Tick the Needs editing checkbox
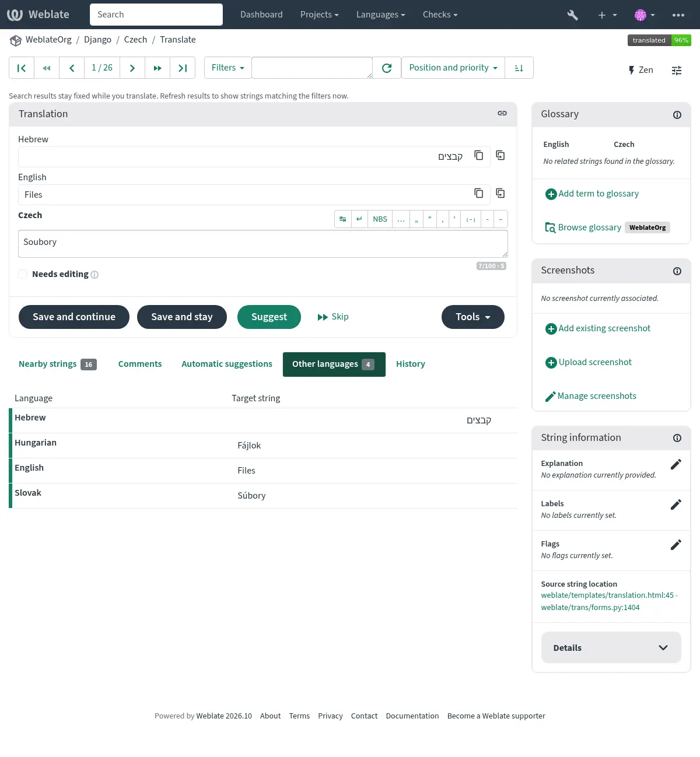This screenshot has height=757, width=700. click(x=23, y=274)
